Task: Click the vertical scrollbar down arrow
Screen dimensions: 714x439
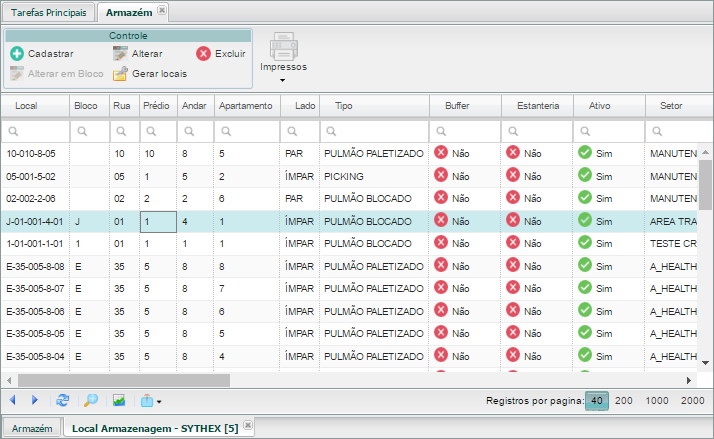Action: (x=705, y=363)
